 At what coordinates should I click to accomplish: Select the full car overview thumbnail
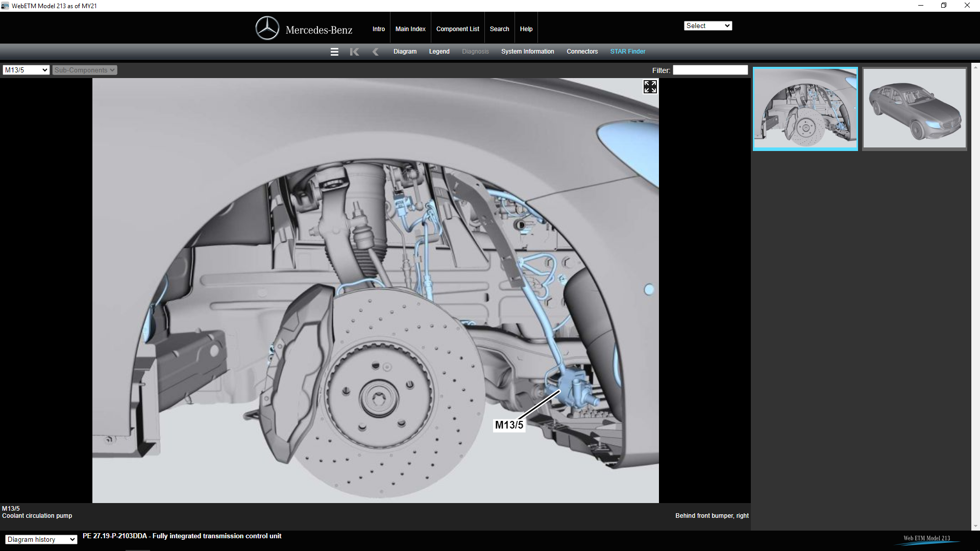coord(914,108)
